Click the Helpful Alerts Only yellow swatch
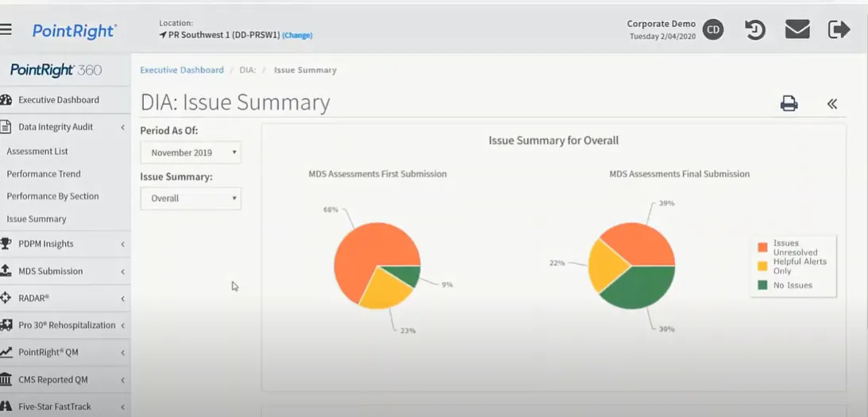Screen dimensions: 868x417 coord(763,266)
